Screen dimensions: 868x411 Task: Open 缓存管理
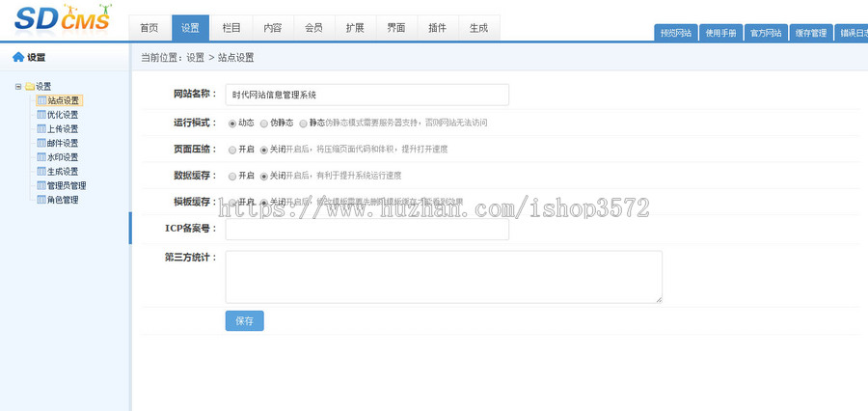point(811,33)
